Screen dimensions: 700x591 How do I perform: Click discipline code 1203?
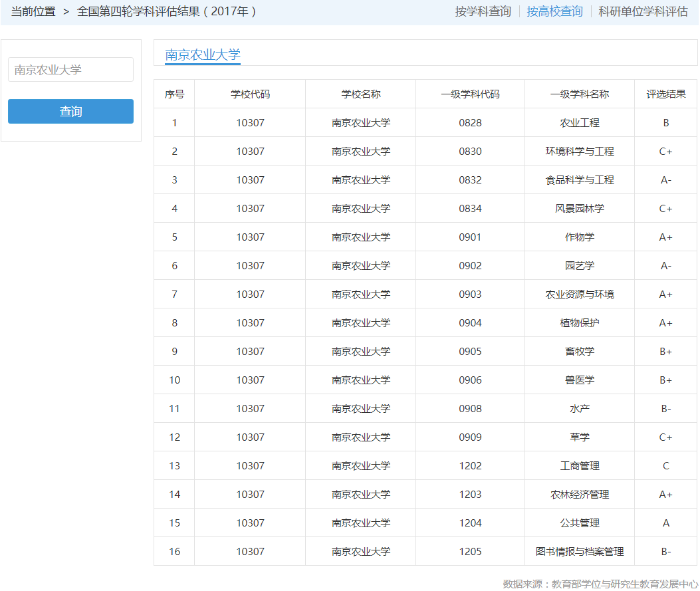470,494
